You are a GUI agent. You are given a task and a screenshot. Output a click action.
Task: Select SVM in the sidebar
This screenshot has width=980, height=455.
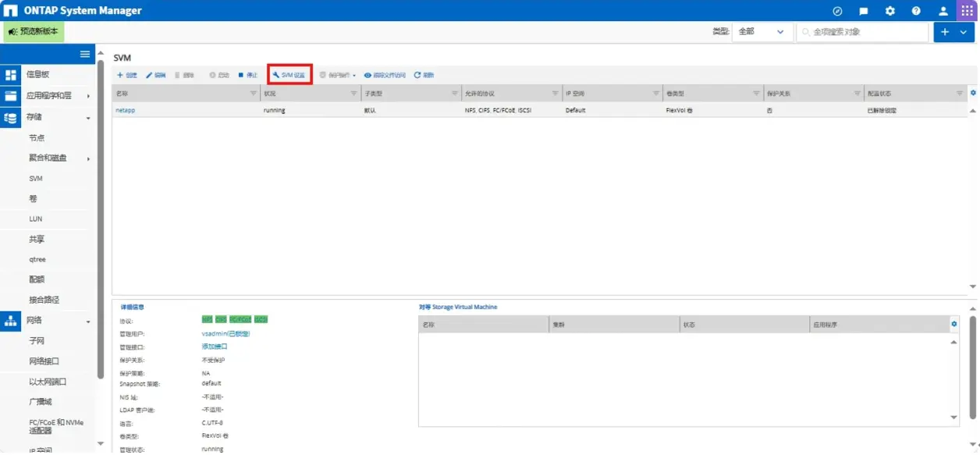coord(36,179)
